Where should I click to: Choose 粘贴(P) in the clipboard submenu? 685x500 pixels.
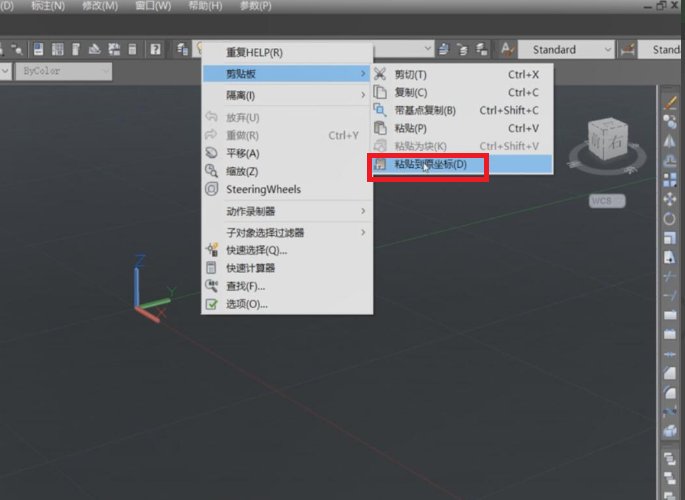462,128
